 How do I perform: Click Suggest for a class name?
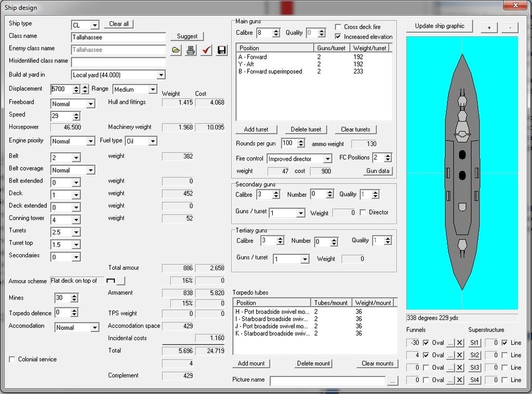(x=187, y=36)
